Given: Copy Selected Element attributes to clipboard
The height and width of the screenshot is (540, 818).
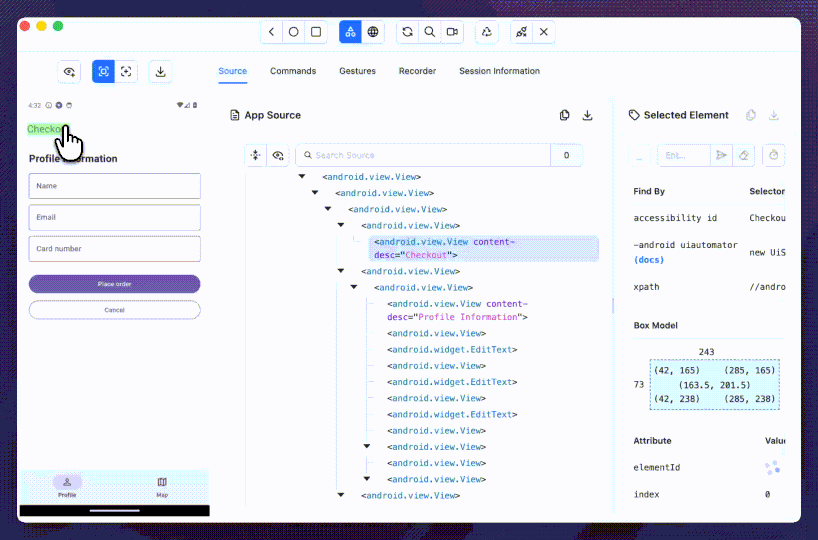Looking at the screenshot, I should pos(751,115).
